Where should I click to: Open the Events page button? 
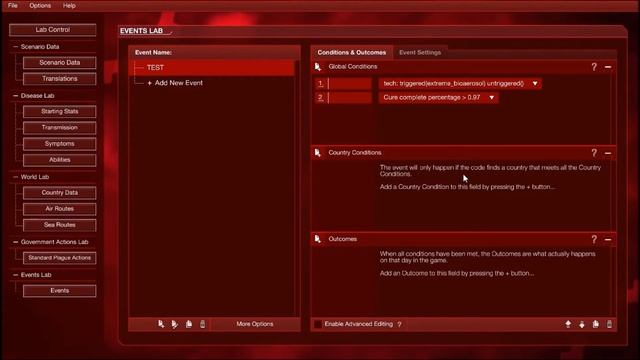click(x=60, y=291)
